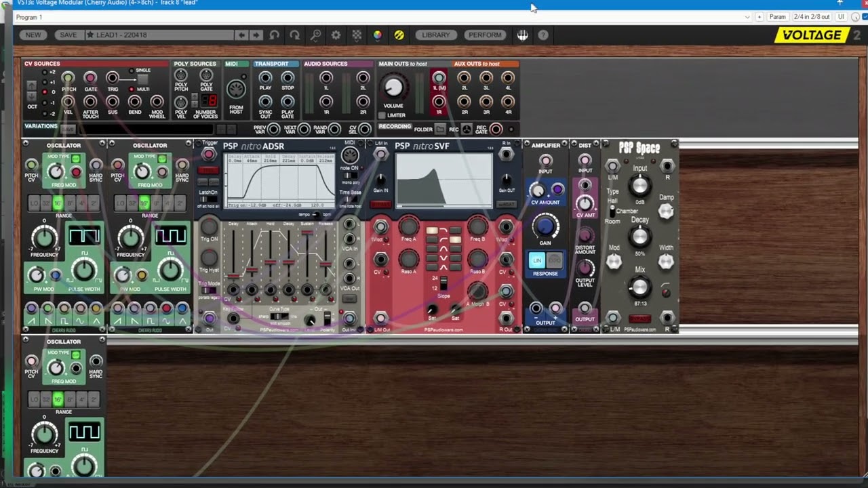Click the host UI button

click(841, 17)
